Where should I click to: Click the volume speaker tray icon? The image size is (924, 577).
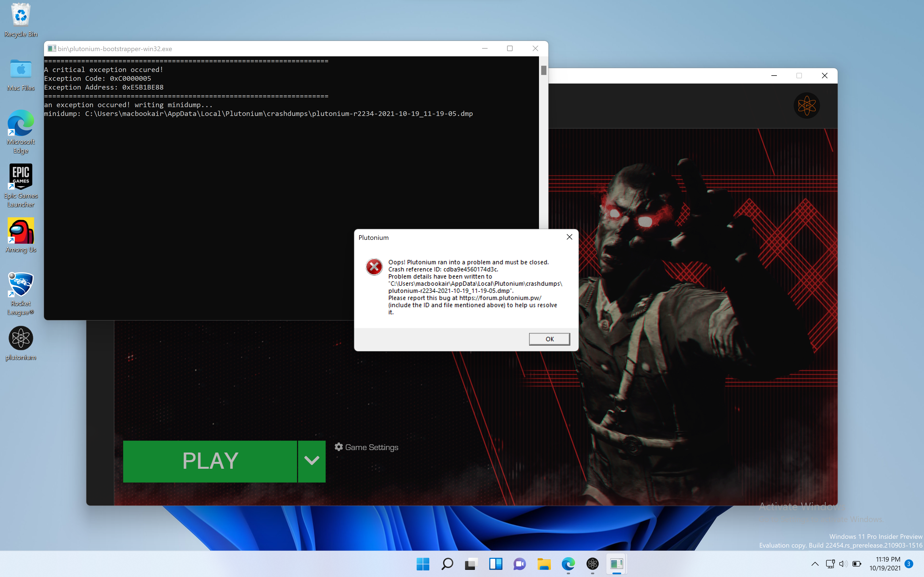click(x=843, y=564)
